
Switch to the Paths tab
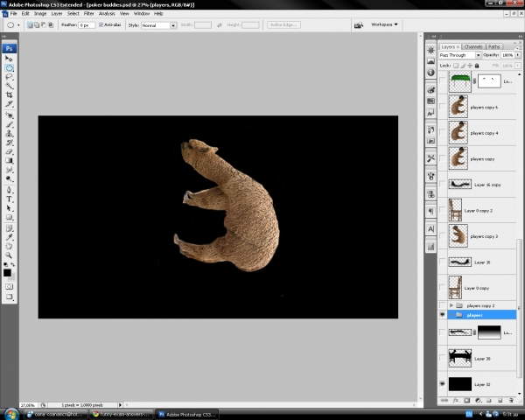click(493, 46)
